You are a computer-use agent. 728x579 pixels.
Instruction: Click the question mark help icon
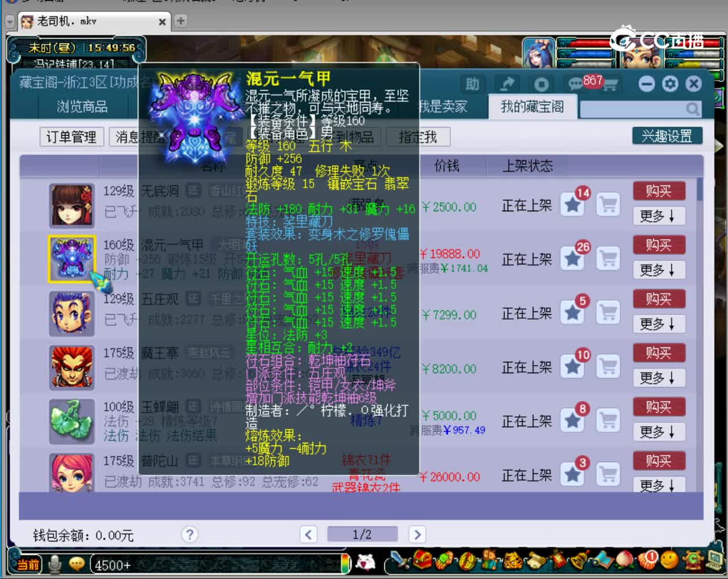189,534
